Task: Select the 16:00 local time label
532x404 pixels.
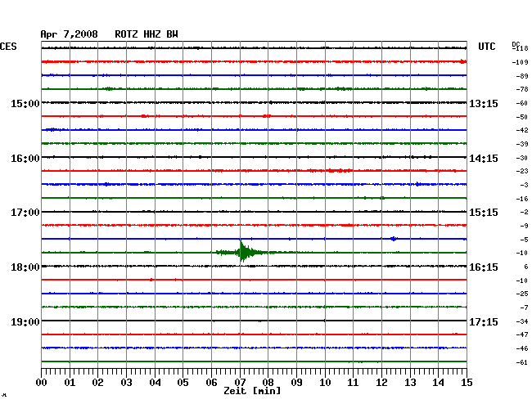Action: click(25, 159)
